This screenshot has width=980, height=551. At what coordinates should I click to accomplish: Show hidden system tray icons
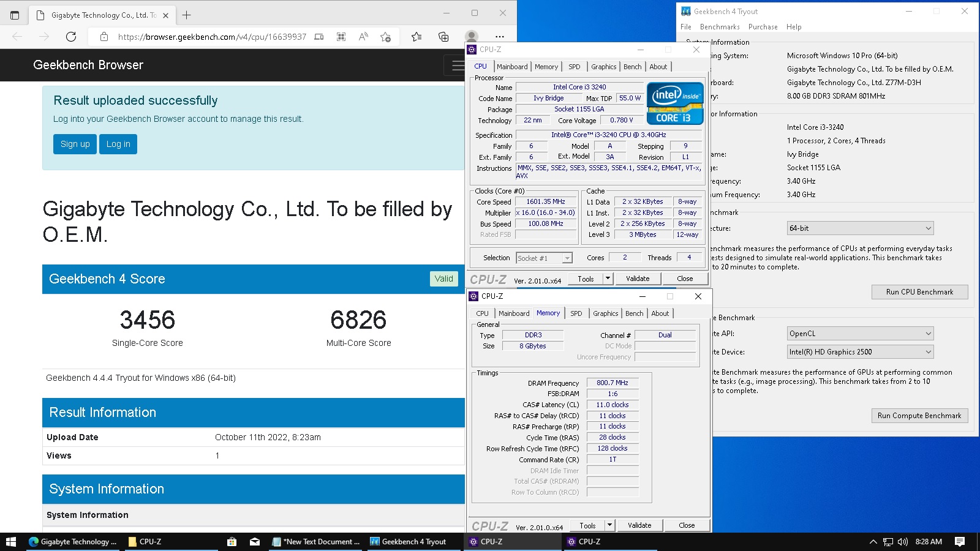tap(873, 542)
